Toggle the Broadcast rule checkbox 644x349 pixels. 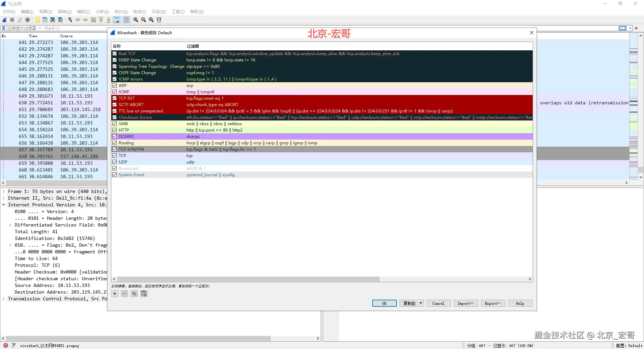tap(115, 168)
